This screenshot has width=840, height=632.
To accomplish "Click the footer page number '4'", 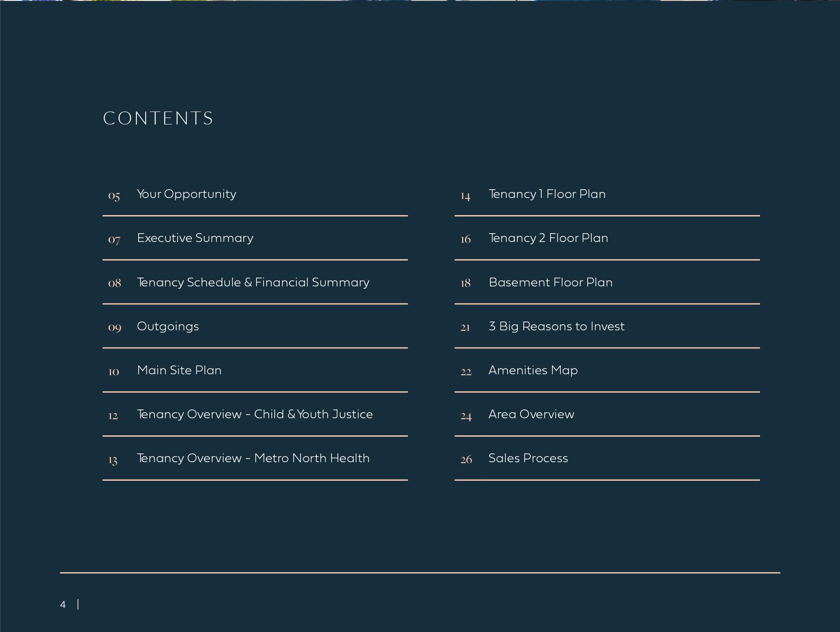I will click(x=63, y=604).
